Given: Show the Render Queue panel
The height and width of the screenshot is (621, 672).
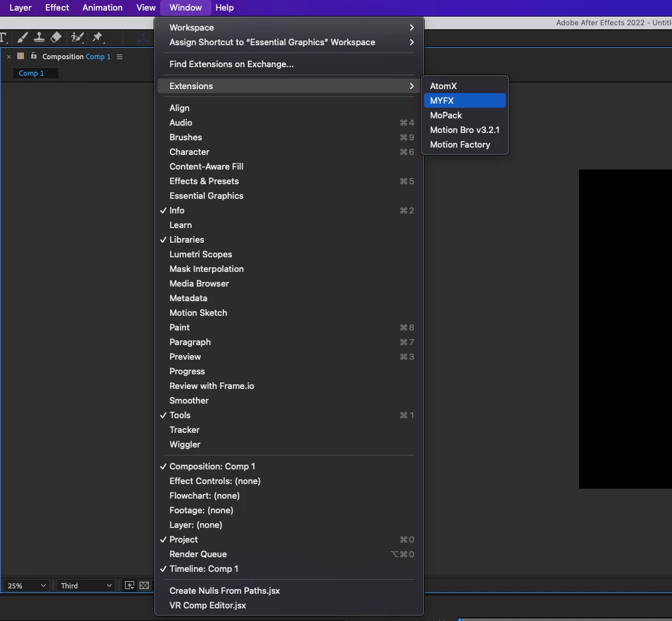Looking at the screenshot, I should 289,554.
